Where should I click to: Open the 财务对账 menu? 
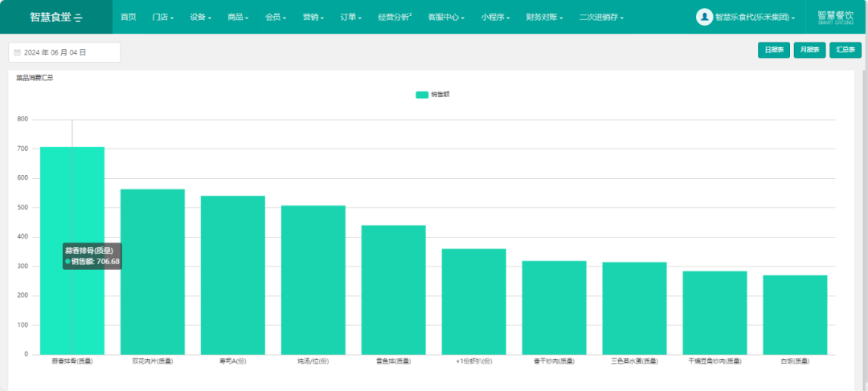(x=545, y=17)
